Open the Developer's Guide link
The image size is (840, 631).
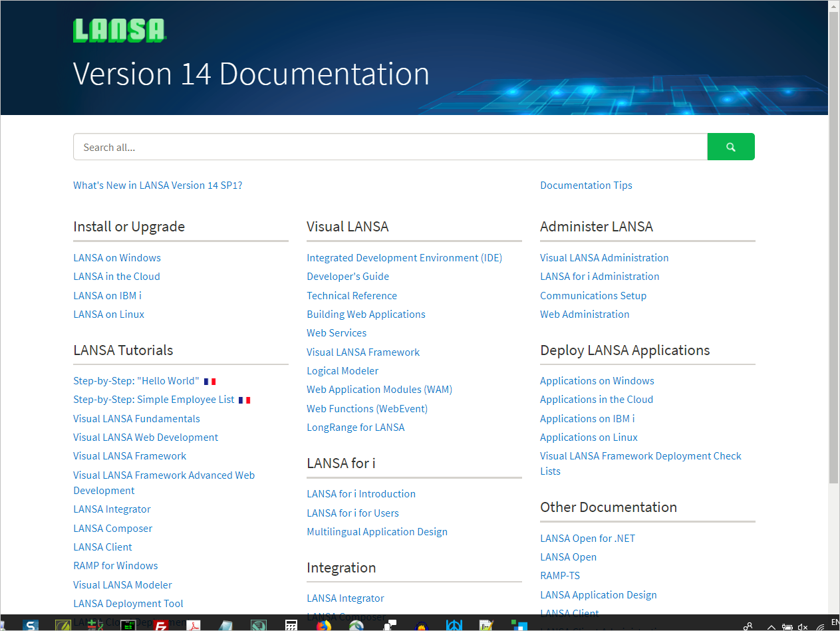pyautogui.click(x=348, y=277)
